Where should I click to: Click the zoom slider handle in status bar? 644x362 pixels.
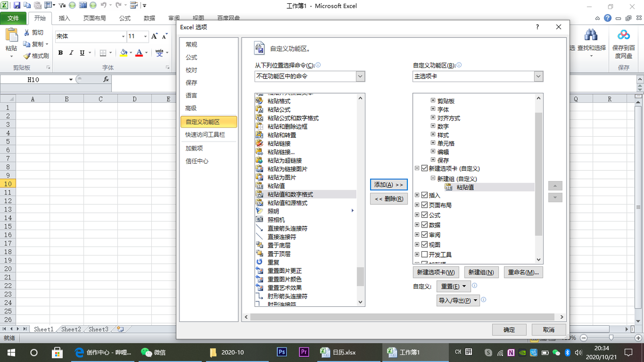click(611, 337)
